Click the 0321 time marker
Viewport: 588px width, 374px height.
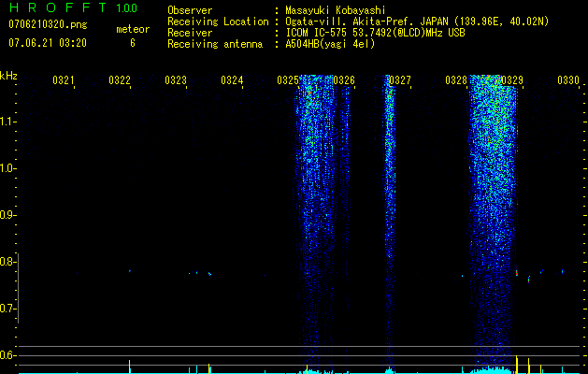[64, 80]
